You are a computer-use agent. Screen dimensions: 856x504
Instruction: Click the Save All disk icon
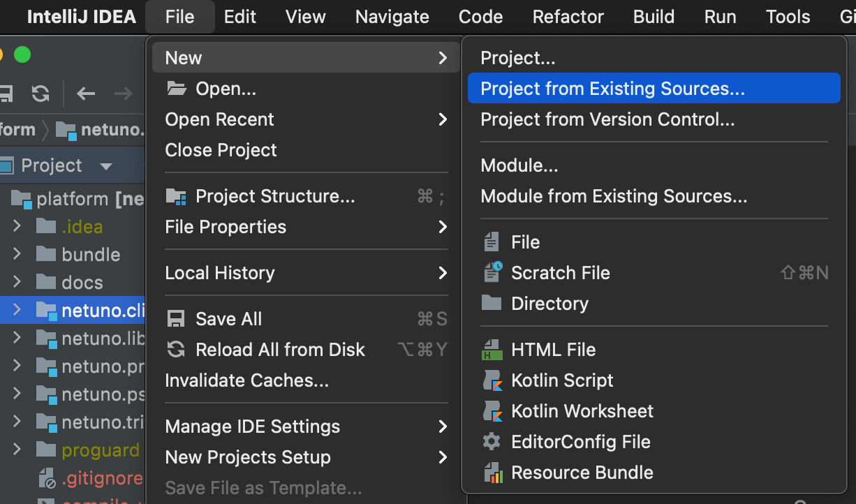[x=176, y=319]
